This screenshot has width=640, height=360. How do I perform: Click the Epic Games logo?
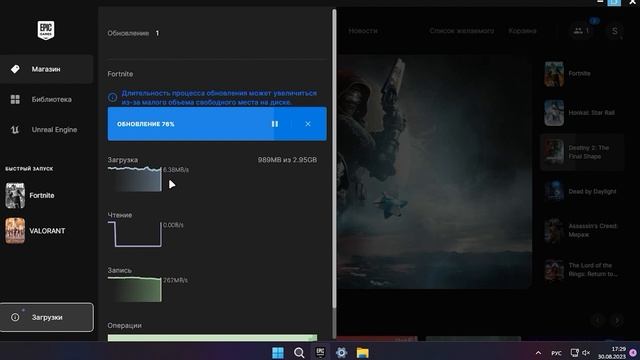pos(46,30)
